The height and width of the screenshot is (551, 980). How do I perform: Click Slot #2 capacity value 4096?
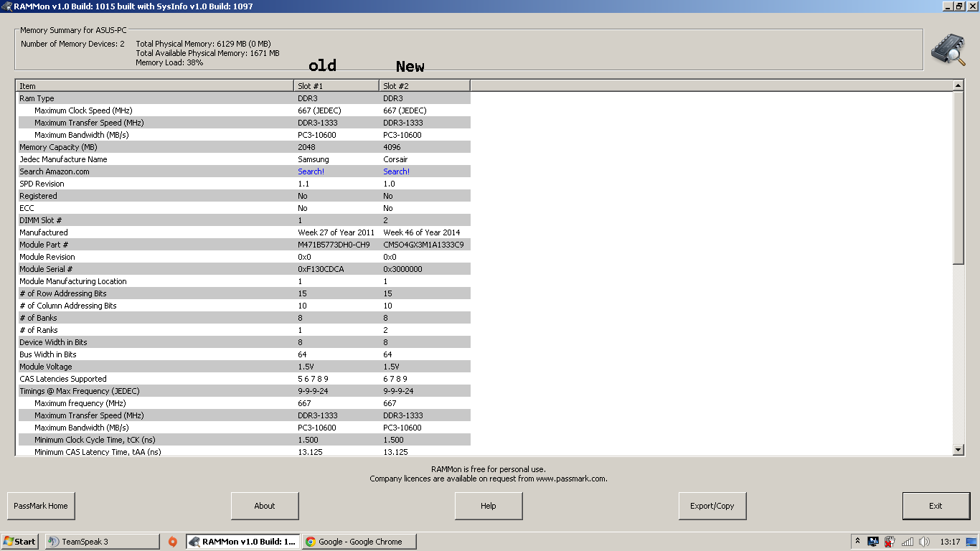tap(392, 147)
